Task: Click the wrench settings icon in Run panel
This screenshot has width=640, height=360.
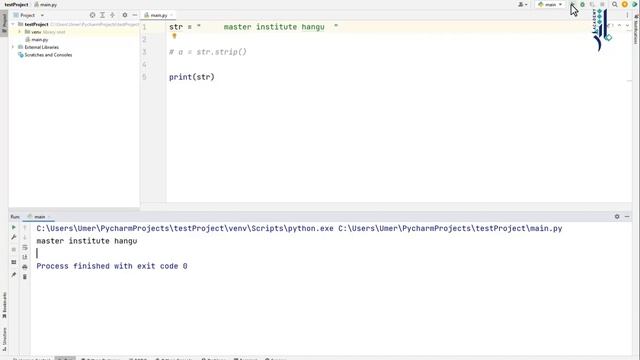Action: click(13, 237)
